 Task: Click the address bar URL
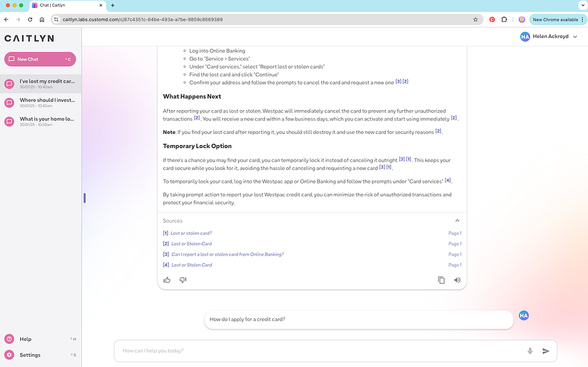coord(143,20)
